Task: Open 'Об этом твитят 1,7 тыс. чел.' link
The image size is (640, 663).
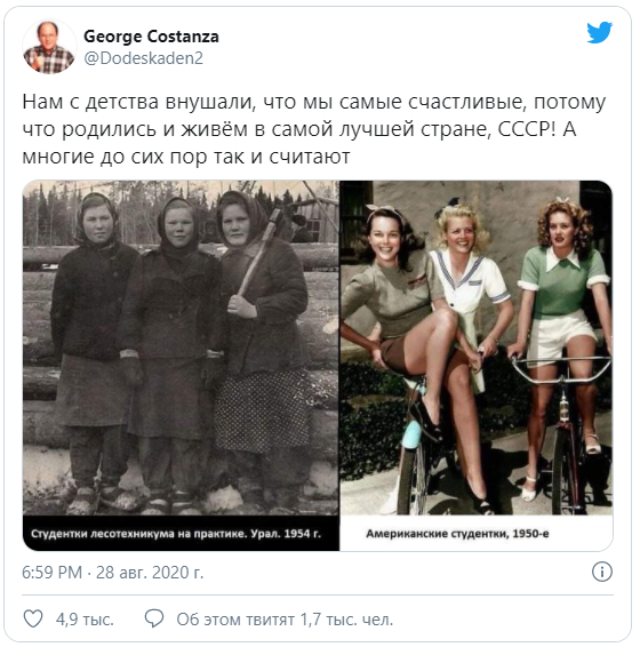Action: pyautogui.click(x=285, y=619)
